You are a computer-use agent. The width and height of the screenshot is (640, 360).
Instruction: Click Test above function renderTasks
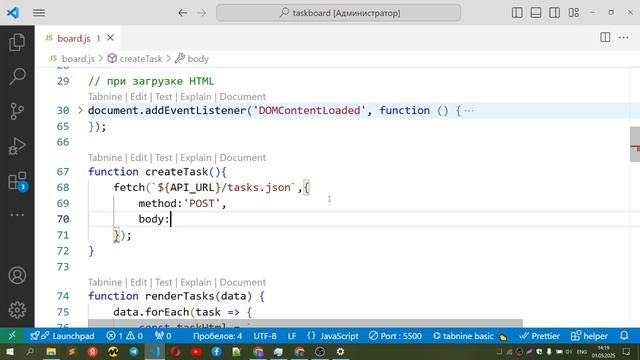[x=163, y=282]
